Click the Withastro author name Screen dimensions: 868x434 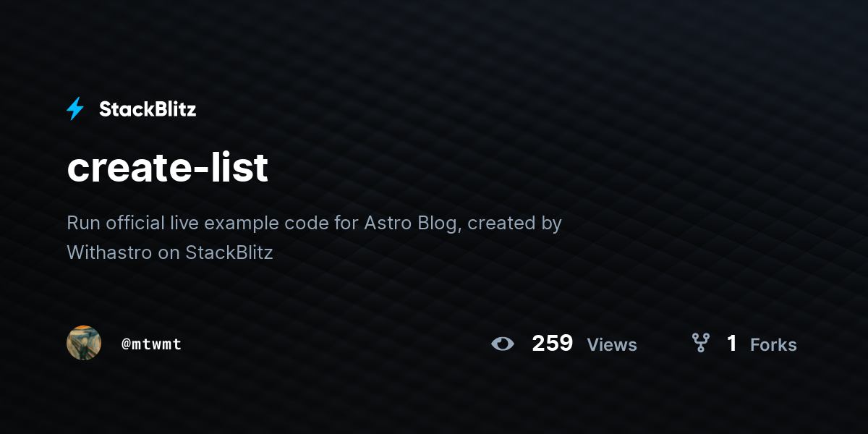click(109, 252)
